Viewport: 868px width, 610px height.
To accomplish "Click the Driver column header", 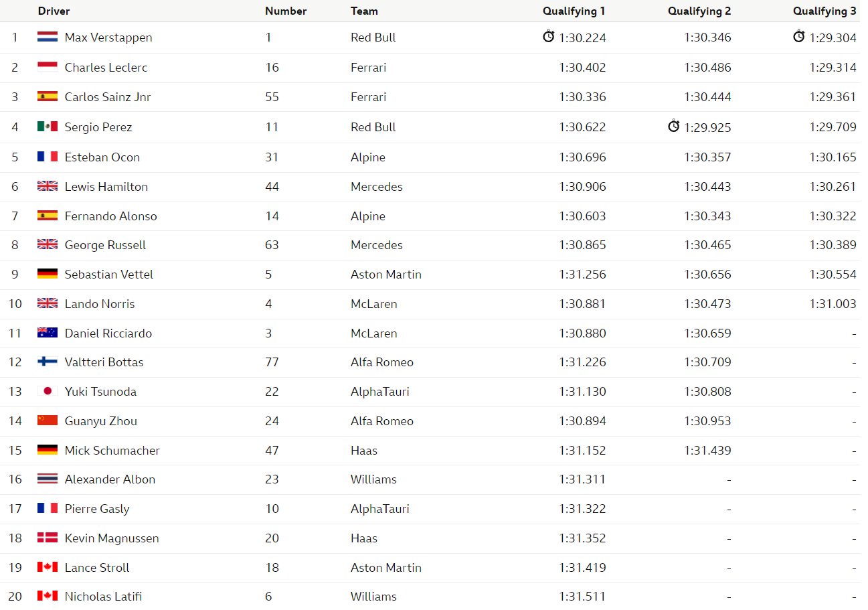I will (x=54, y=11).
